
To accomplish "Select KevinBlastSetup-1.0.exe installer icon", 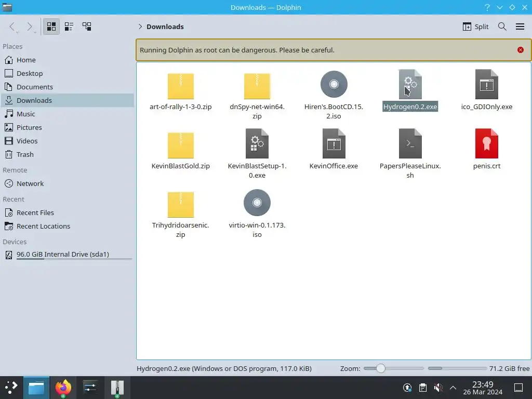I will 257,143.
